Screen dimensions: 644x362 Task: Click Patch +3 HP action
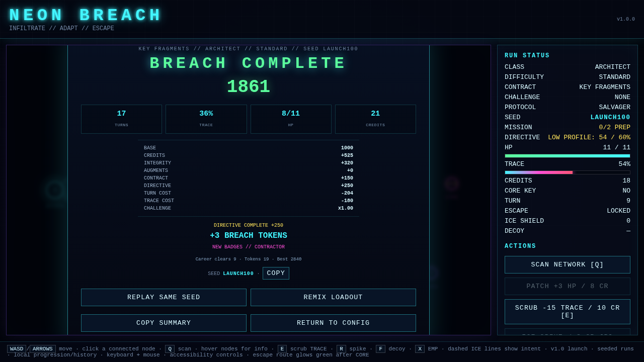click(568, 286)
